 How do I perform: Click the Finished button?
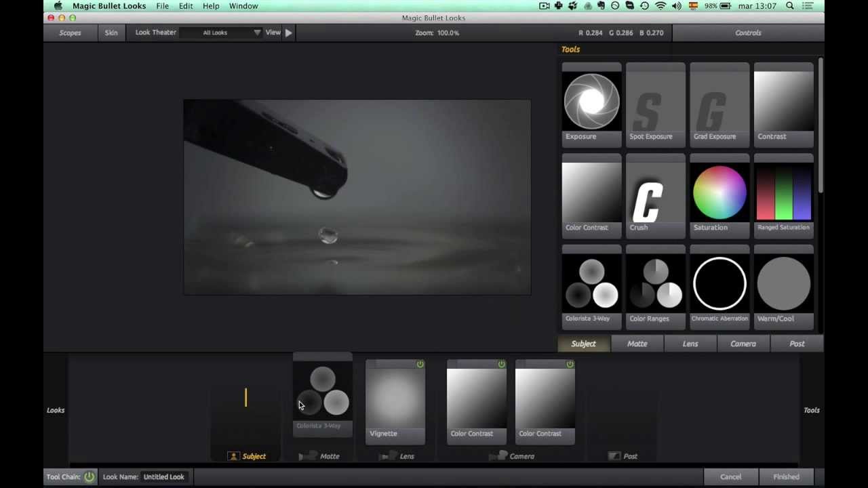[x=786, y=476]
